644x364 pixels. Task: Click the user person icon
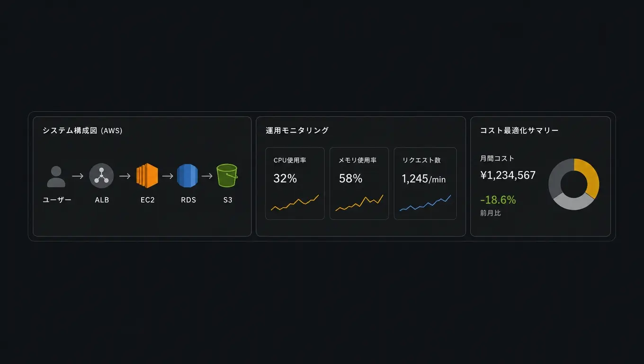[56, 176]
